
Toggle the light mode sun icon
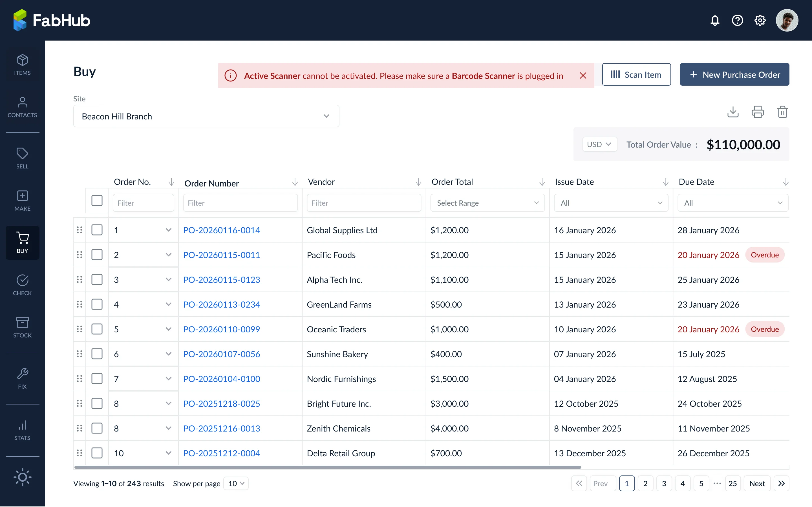pyautogui.click(x=23, y=477)
